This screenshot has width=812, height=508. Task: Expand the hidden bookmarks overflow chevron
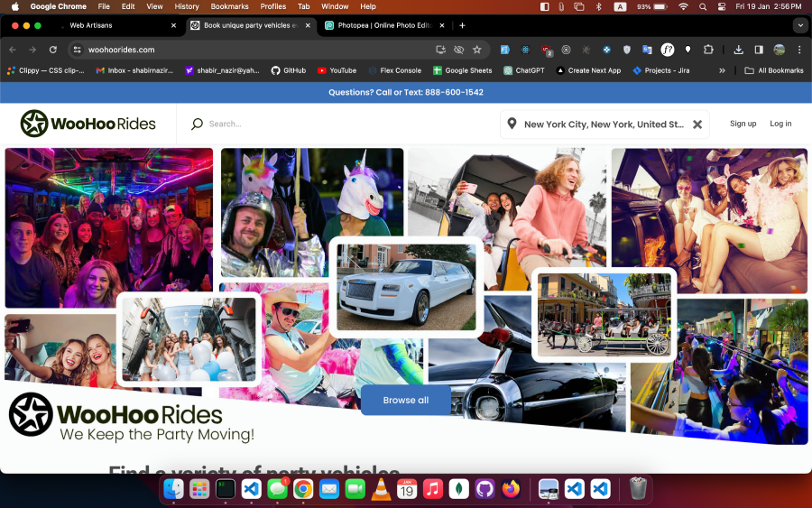722,70
